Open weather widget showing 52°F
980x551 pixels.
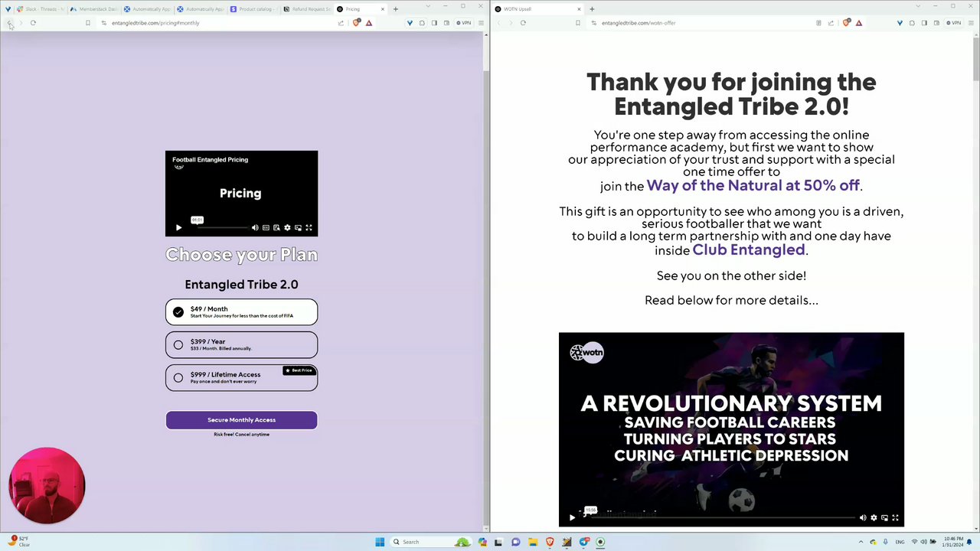[x=19, y=542]
